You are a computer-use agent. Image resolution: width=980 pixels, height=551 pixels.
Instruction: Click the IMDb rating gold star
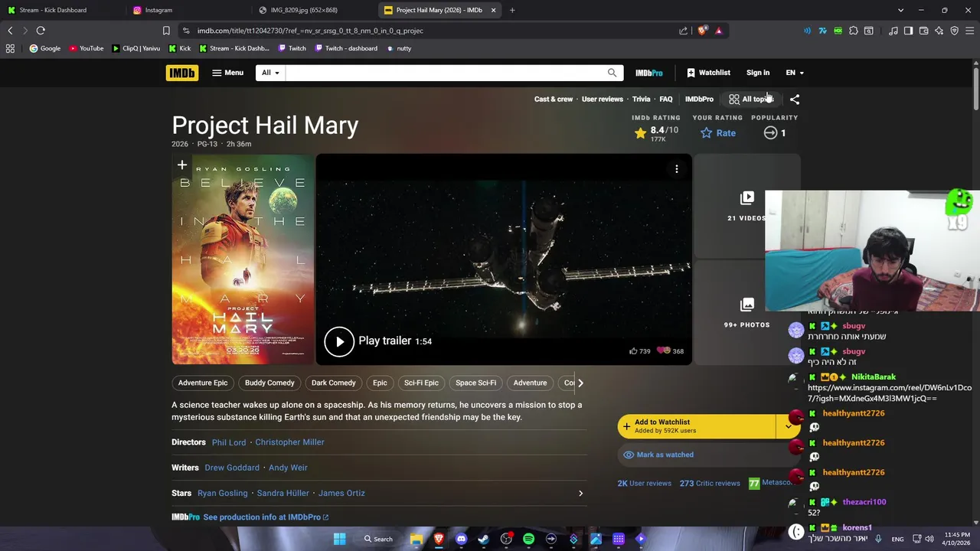(x=641, y=133)
